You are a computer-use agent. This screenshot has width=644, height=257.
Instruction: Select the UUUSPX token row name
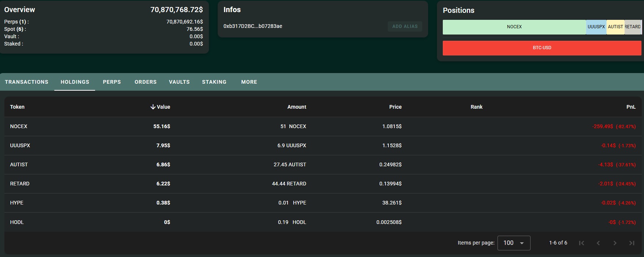tap(20, 145)
